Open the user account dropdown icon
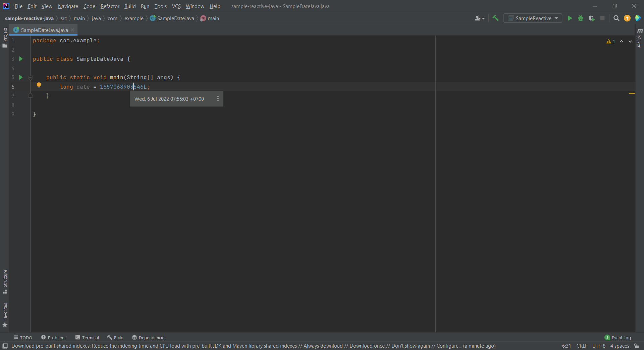The height and width of the screenshot is (350, 644). [480, 18]
